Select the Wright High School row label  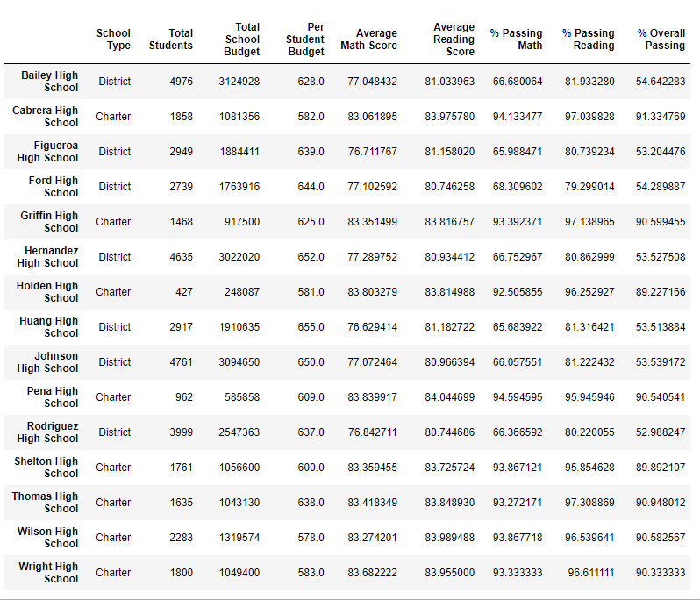tap(48, 573)
